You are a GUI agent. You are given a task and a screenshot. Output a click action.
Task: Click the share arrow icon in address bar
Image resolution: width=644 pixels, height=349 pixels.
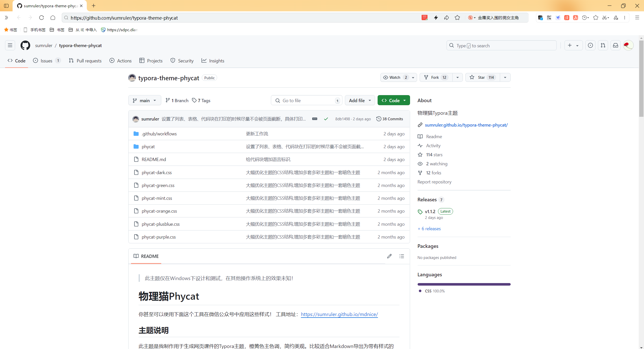point(447,18)
